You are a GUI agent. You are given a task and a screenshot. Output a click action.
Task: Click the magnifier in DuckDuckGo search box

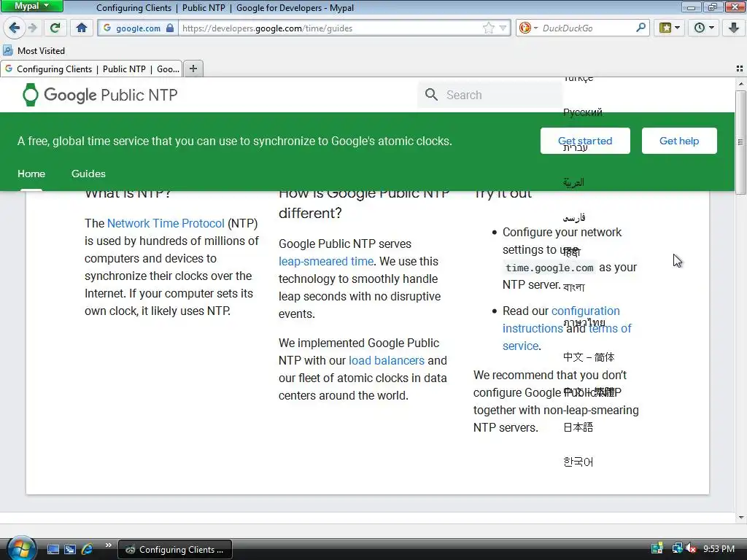click(640, 28)
